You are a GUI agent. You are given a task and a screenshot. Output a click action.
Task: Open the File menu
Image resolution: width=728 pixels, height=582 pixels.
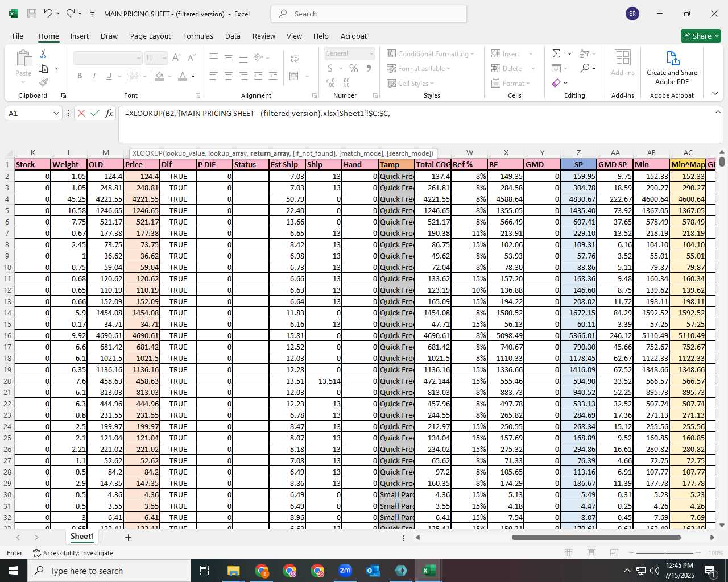pos(18,36)
